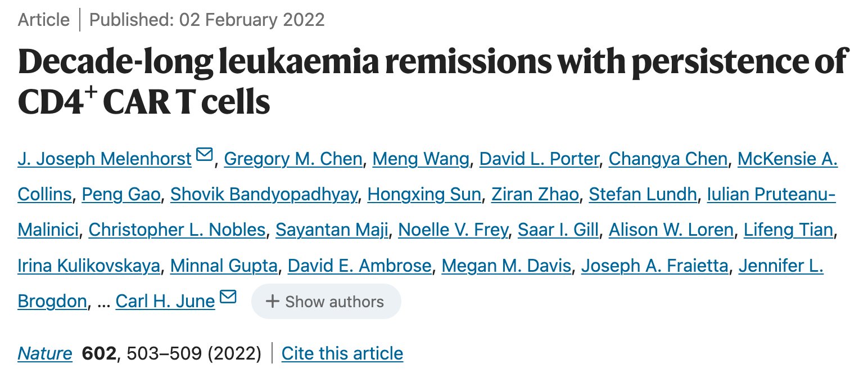Open Irina Kulikovskaya author details
This screenshot has width=868, height=377.
[x=89, y=266]
